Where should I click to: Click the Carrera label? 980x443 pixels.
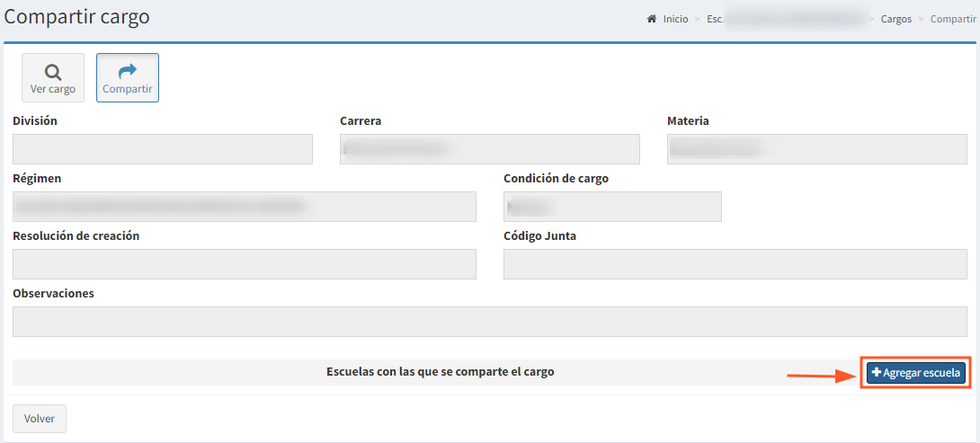361,121
